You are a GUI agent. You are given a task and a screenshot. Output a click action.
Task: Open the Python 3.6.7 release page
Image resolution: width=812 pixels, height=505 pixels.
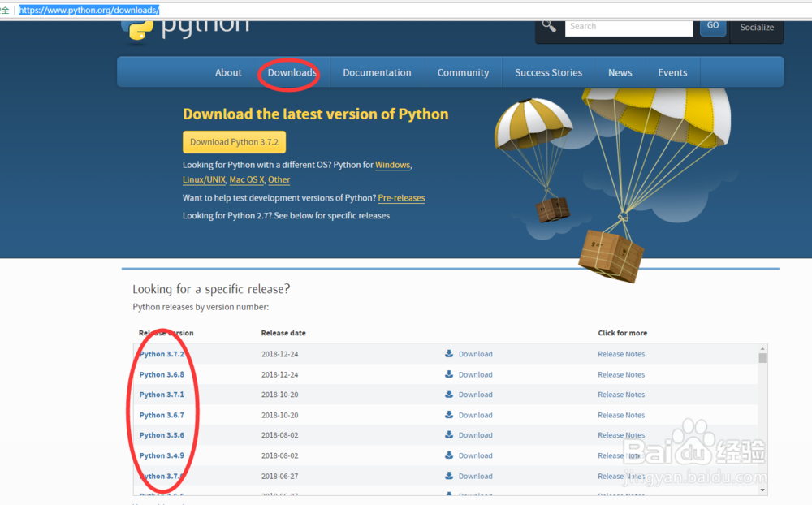(162, 415)
